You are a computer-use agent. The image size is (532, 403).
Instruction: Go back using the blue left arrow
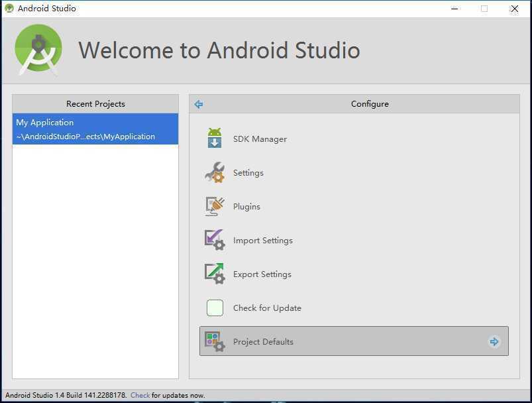(199, 104)
